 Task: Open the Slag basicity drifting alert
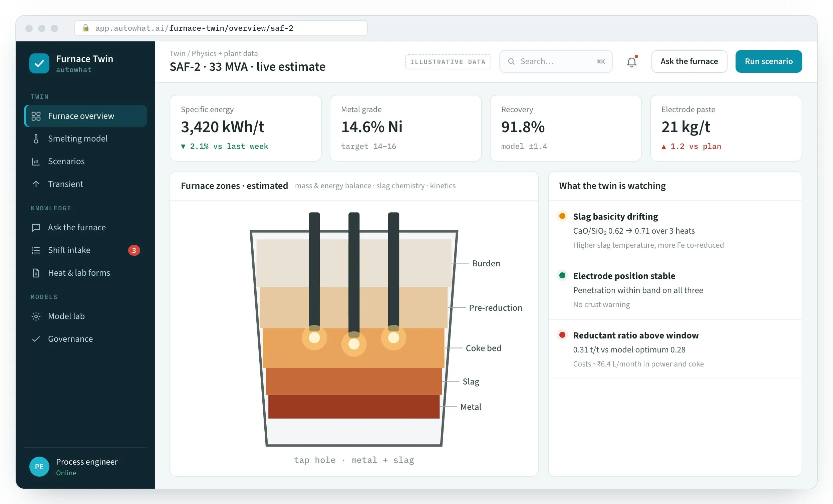click(675, 231)
